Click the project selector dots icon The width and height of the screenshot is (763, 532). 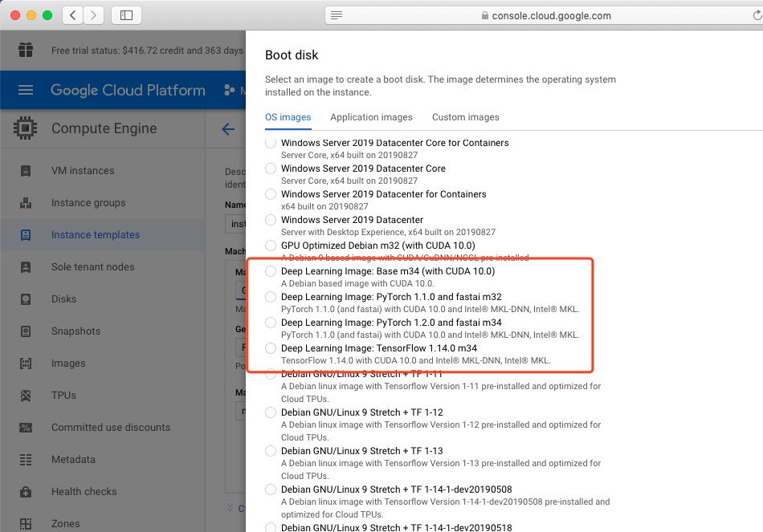pos(229,90)
